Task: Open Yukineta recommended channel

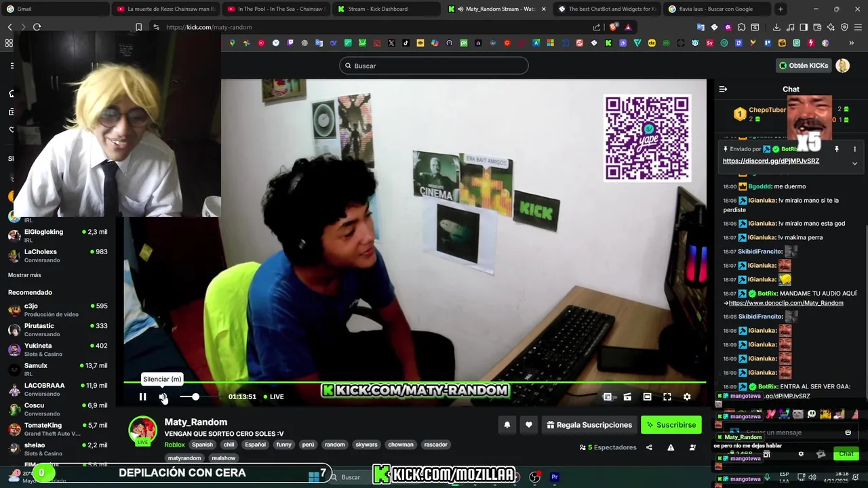Action: (x=58, y=350)
